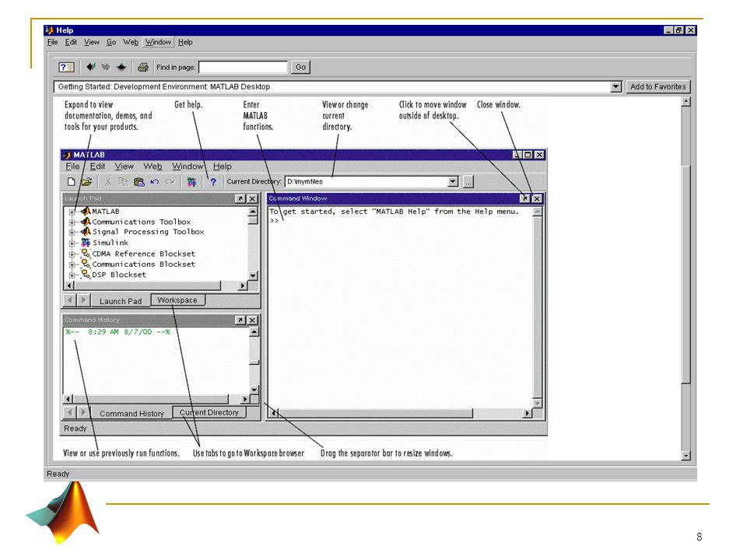
Task: Click the Go button
Action: (300, 67)
